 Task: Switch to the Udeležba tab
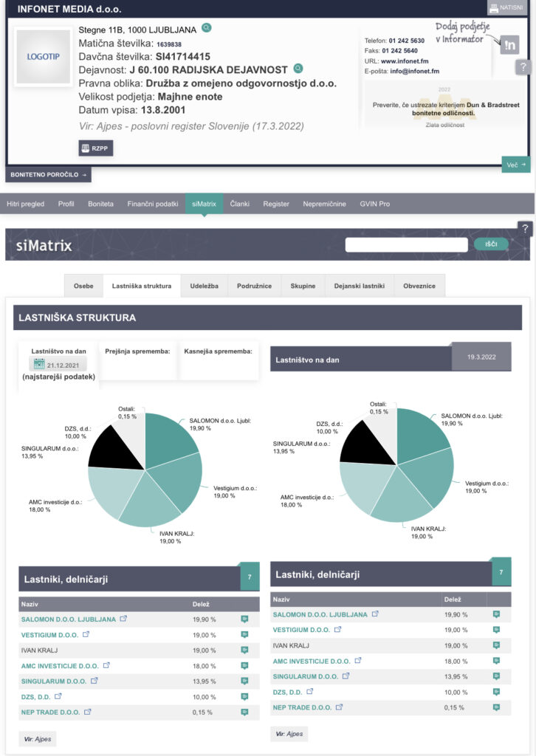point(204,286)
